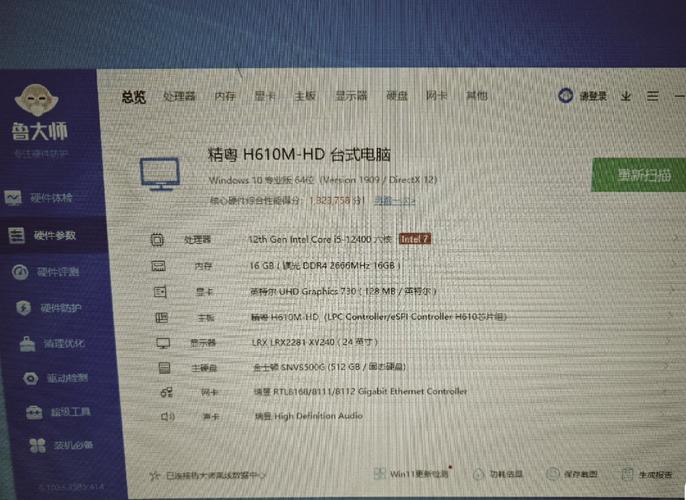Viewport: 686px width, 500px height.
Task: Expand the 处理器 i5-12400 row chevron
Action: click(676, 238)
